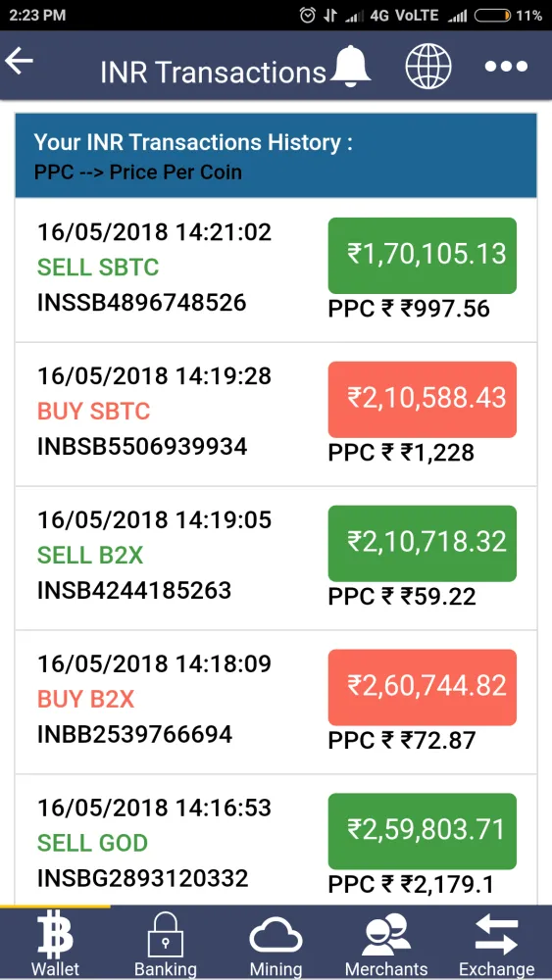Select red ₹2,10,588.43 amount box
This screenshot has width=552, height=980.
point(422,400)
